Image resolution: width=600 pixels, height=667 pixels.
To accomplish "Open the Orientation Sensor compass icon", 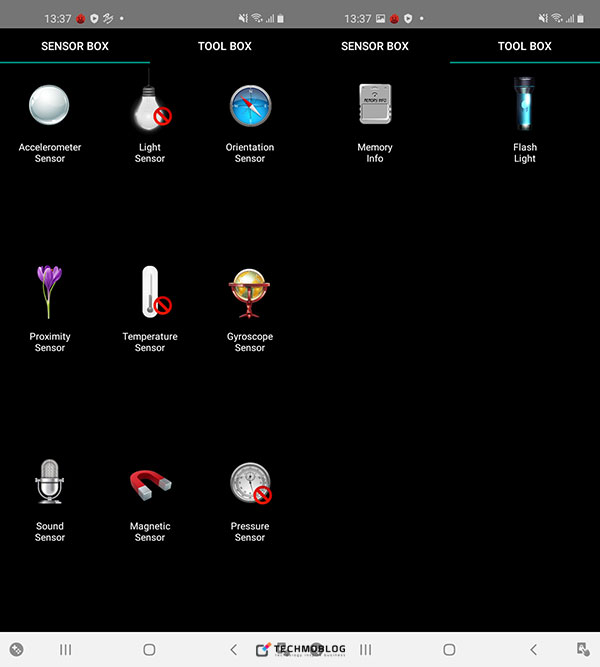I will (x=250, y=106).
